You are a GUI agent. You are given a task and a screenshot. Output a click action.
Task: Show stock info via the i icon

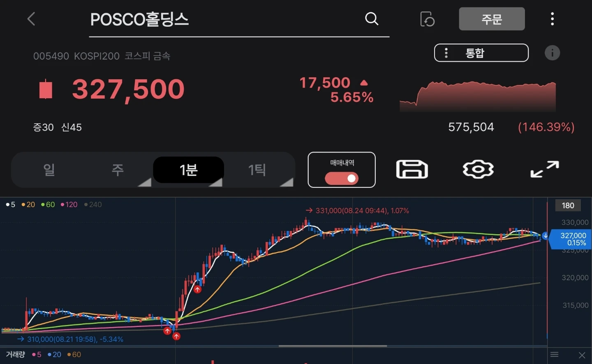click(x=552, y=53)
